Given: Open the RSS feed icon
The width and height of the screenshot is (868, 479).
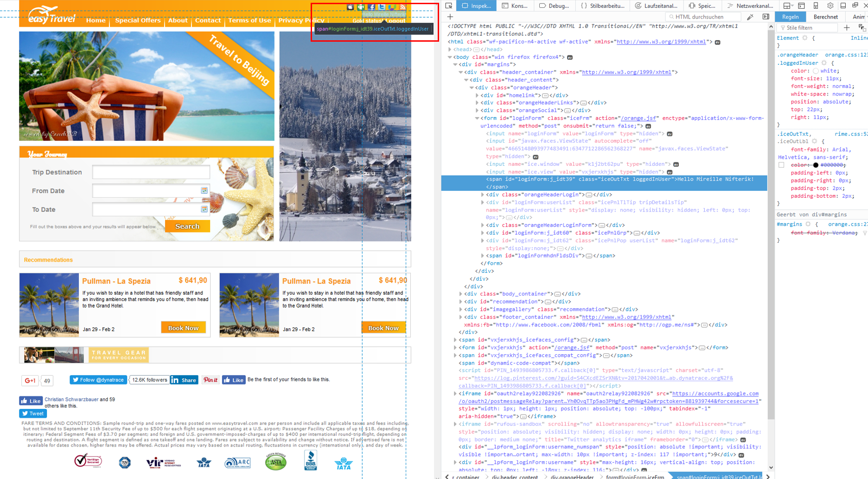Looking at the screenshot, I should pos(402,7).
